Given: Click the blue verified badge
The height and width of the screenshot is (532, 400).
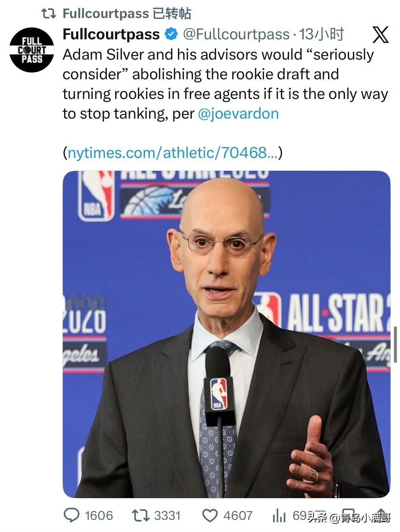Looking at the screenshot, I should point(171,34).
